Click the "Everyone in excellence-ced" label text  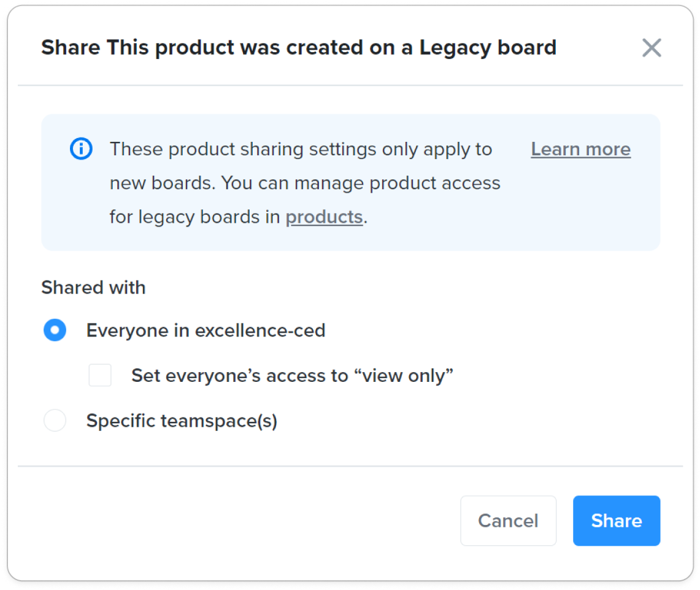coord(206,330)
